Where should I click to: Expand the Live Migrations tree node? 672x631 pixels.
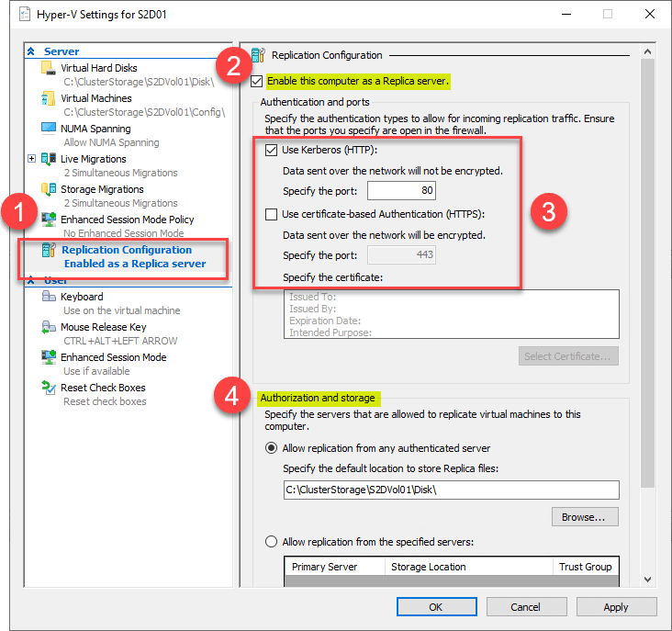[31, 159]
